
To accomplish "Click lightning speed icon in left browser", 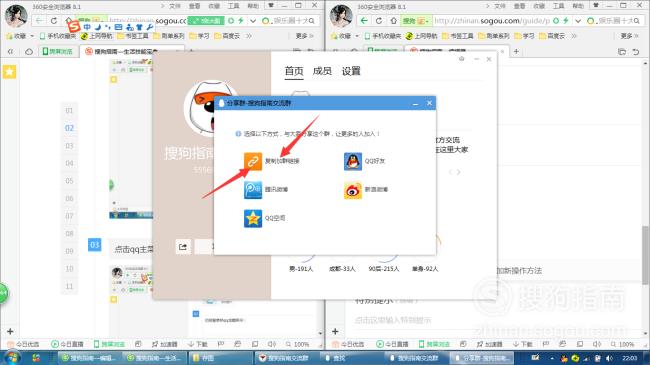I will (x=240, y=20).
